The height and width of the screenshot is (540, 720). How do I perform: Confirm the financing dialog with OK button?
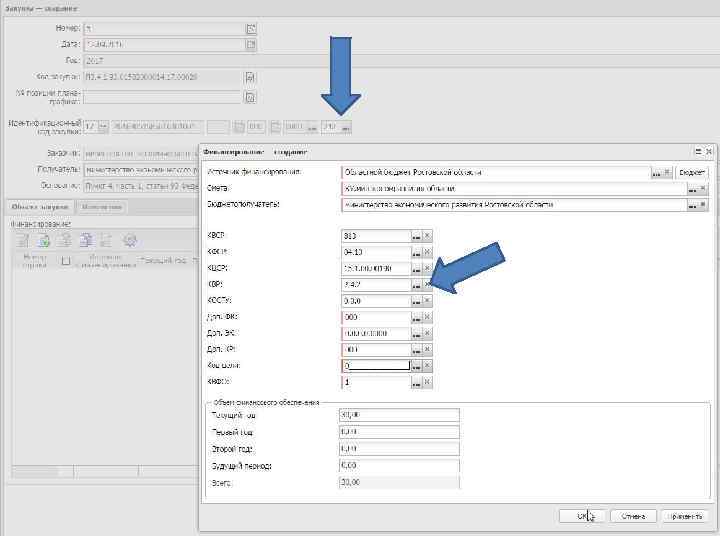point(583,516)
